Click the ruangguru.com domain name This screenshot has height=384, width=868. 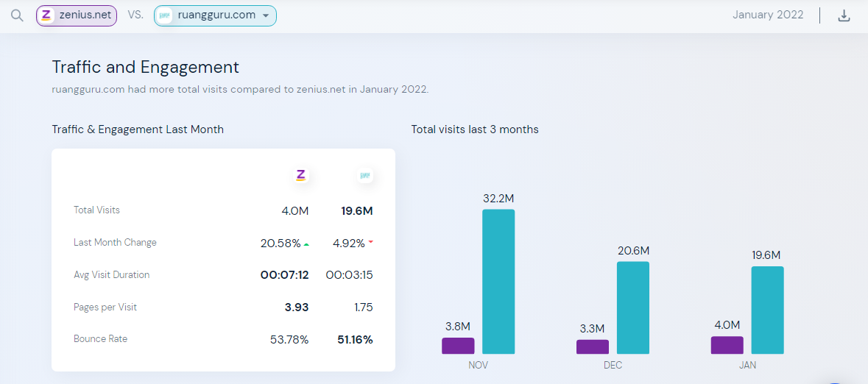tap(216, 15)
